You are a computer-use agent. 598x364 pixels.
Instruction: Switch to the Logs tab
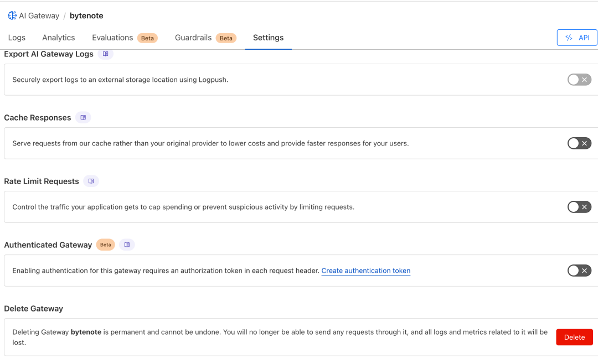coord(17,38)
